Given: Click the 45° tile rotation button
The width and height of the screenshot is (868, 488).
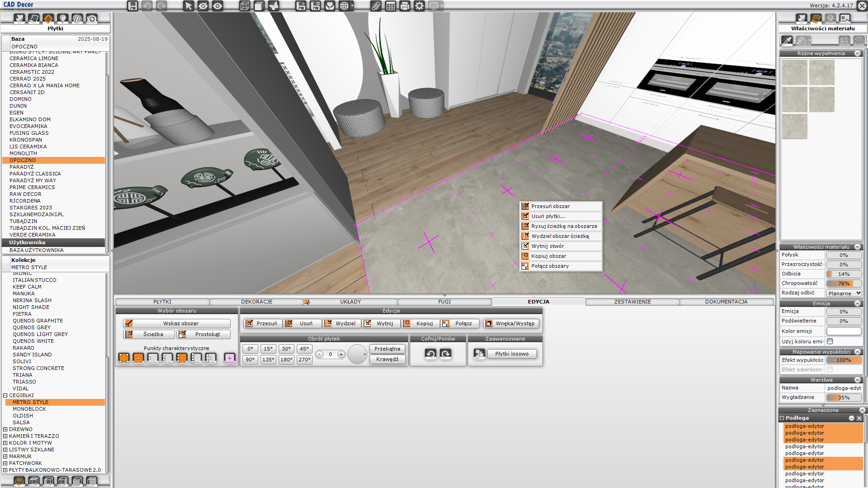Looking at the screenshot, I should coord(304,349).
